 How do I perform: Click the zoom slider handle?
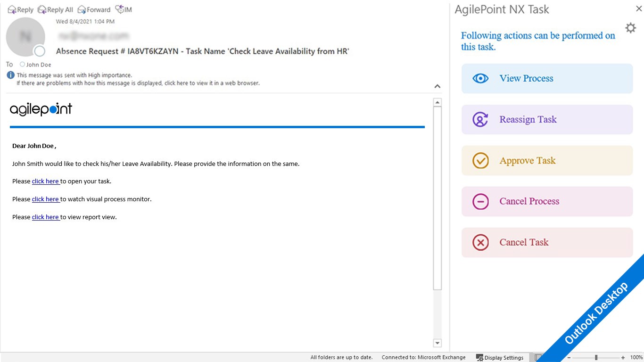596,358
